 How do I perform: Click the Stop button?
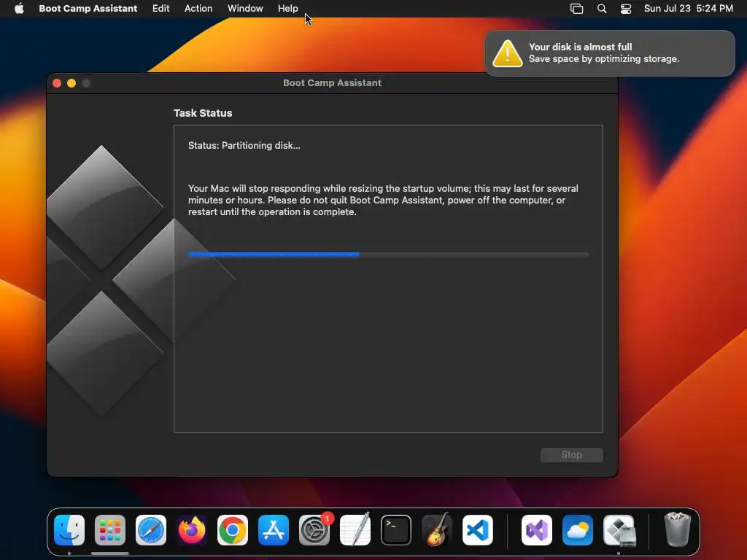tap(571, 455)
